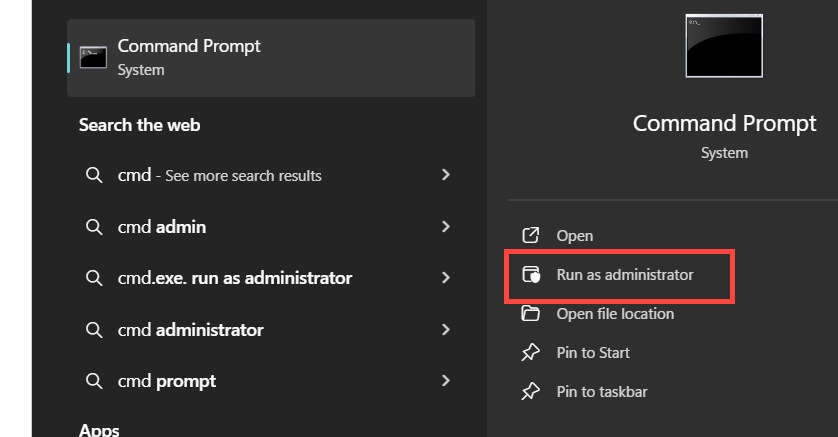The width and height of the screenshot is (838, 437).
Task: Click the 'Apps' section heading
Action: 99,430
